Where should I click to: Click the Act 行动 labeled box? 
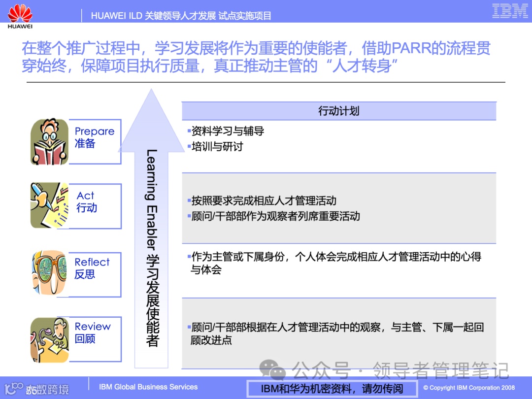click(95, 205)
